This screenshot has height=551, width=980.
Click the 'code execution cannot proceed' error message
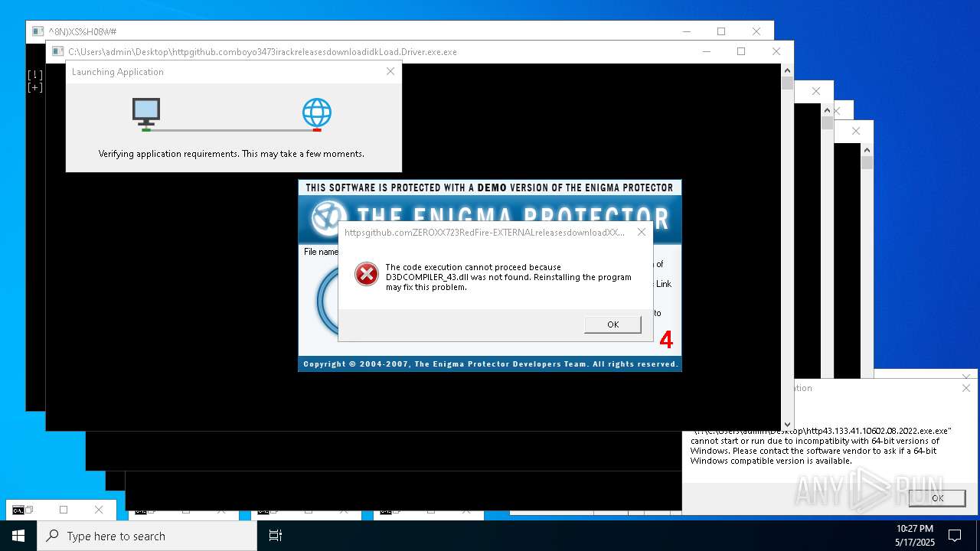(508, 277)
